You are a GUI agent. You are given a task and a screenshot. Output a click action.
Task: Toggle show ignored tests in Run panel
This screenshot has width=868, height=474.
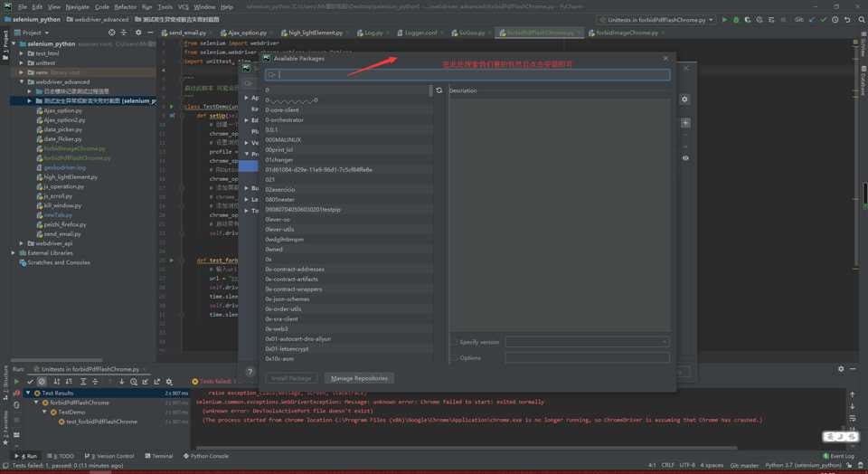click(42, 382)
